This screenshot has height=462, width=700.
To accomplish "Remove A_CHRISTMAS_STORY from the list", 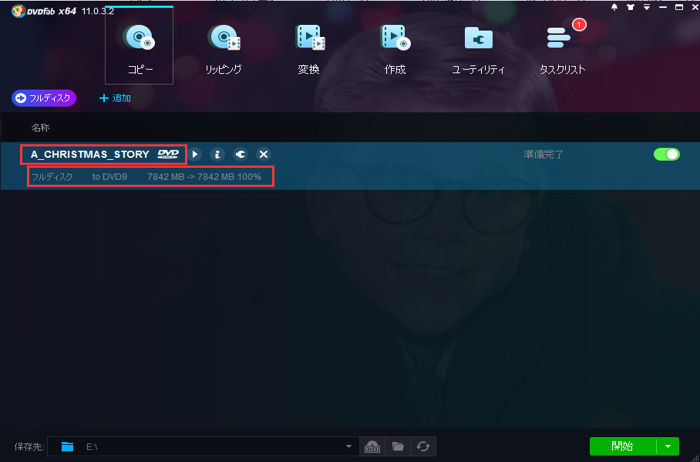I will click(x=263, y=154).
